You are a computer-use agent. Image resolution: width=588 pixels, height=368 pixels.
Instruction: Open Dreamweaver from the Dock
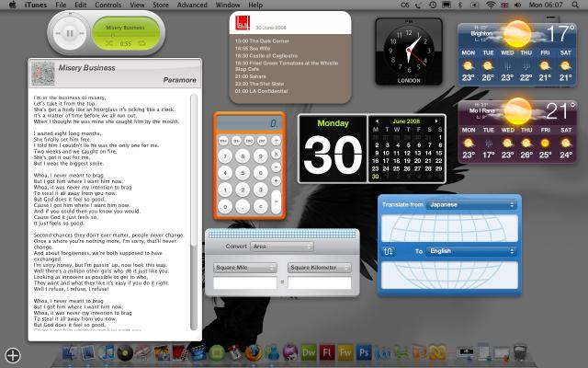[x=309, y=353]
